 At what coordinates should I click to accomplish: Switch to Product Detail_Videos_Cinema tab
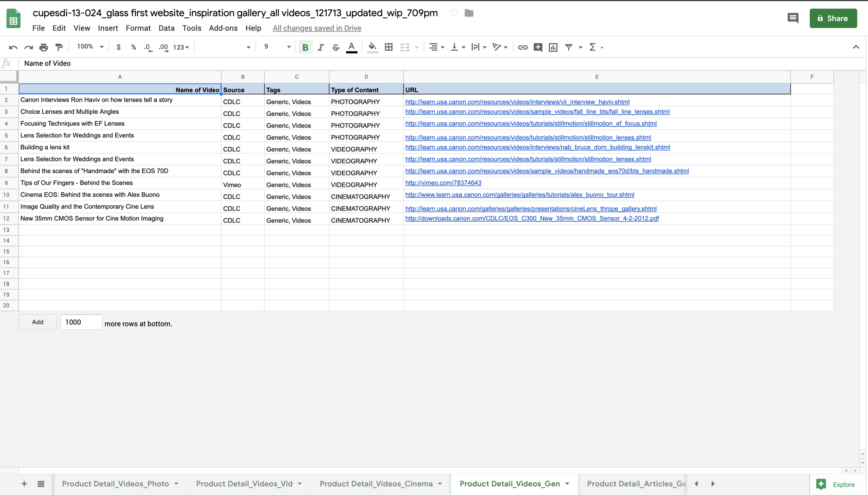(x=376, y=484)
